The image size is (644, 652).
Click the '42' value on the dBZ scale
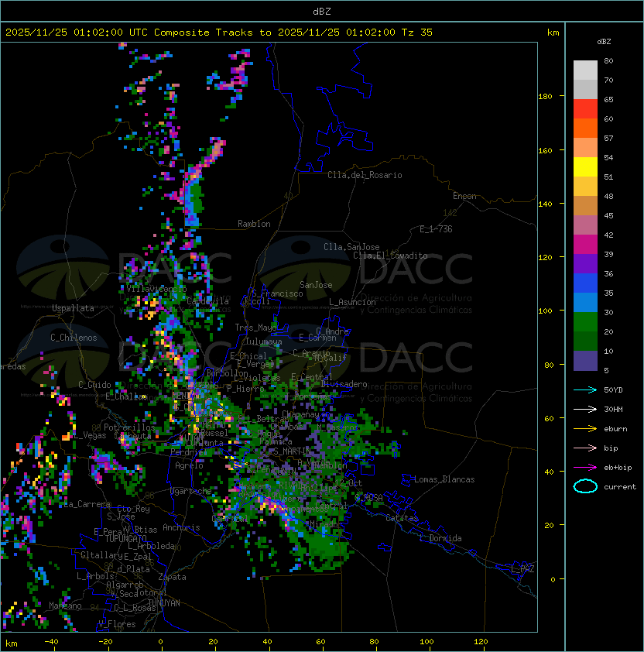pyautogui.click(x=608, y=235)
